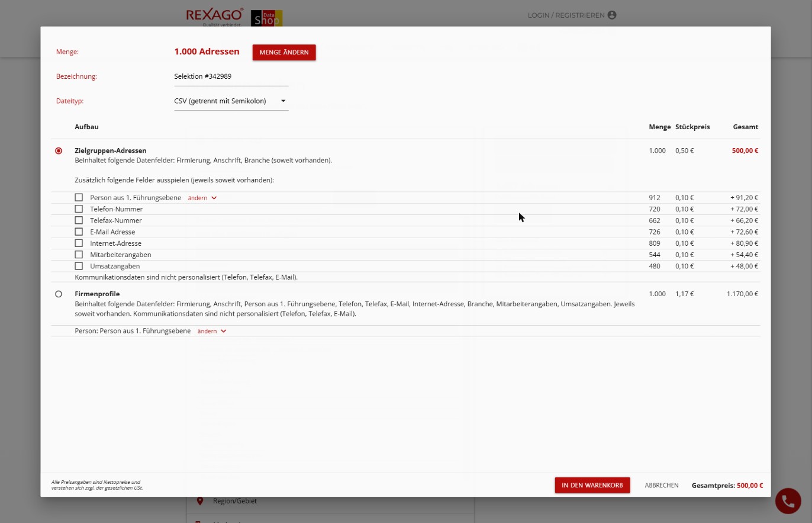This screenshot has width=812, height=523.
Task: Click the Region/Gebiet location pin icon
Action: click(x=200, y=501)
